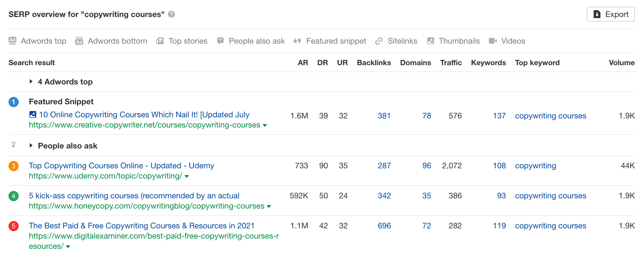Open the honeycopy.com URL dropdown arrow
Image resolution: width=644 pixels, height=255 pixels.
click(269, 207)
